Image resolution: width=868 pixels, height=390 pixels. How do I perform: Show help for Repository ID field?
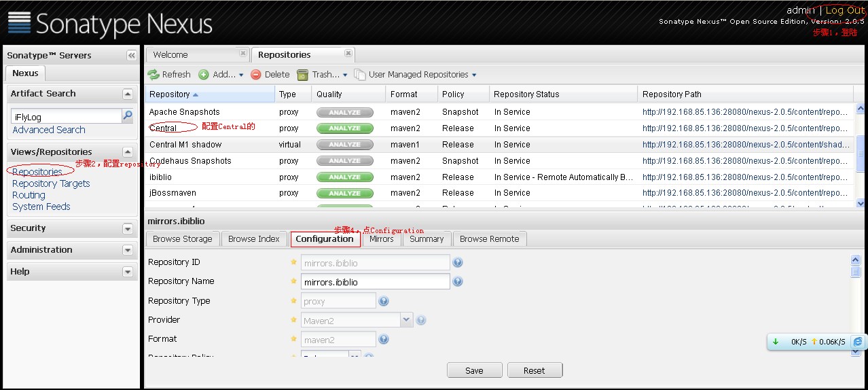coord(458,262)
